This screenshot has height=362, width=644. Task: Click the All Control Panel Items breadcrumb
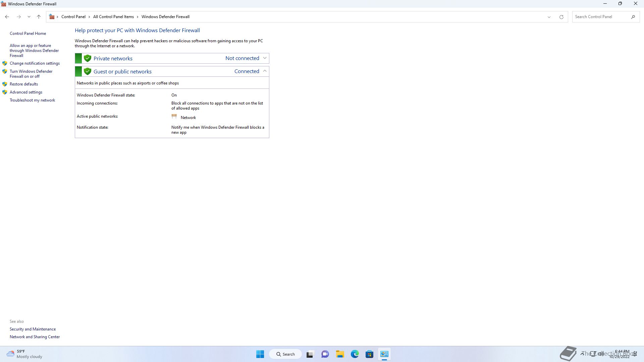113,17
